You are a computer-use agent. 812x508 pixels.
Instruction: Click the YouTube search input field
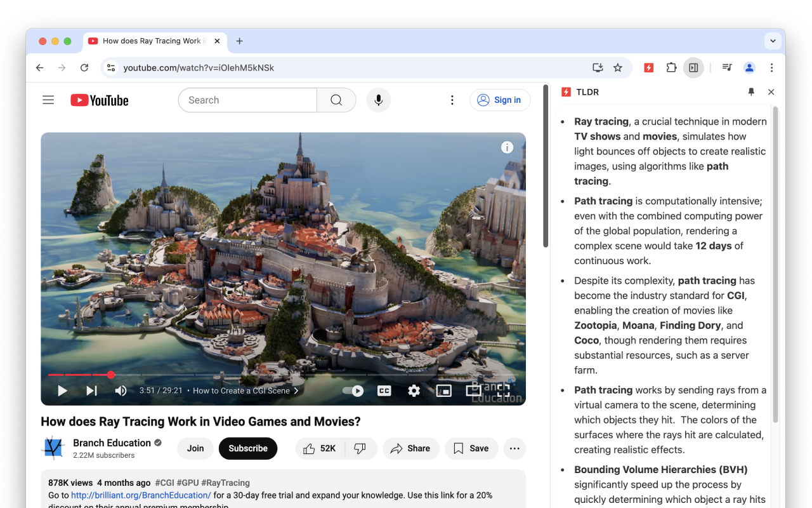tap(247, 100)
